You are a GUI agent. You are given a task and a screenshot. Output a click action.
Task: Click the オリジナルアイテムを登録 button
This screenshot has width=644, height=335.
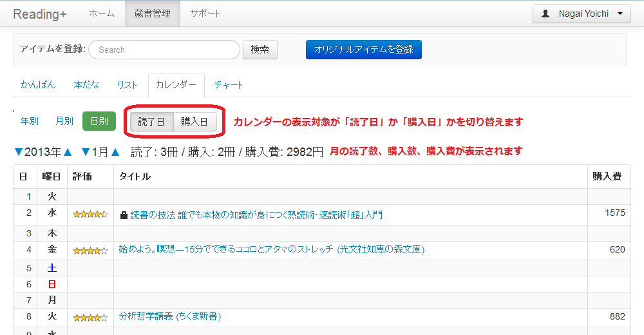(363, 50)
